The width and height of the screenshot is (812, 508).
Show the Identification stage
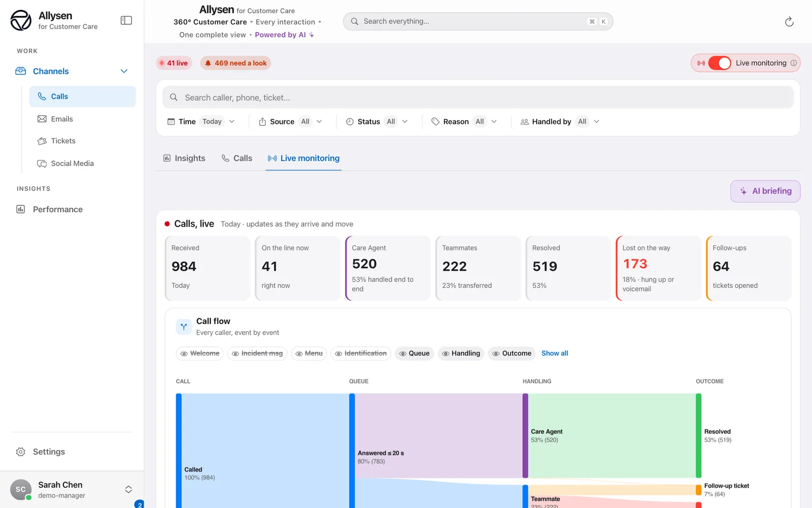click(x=361, y=354)
